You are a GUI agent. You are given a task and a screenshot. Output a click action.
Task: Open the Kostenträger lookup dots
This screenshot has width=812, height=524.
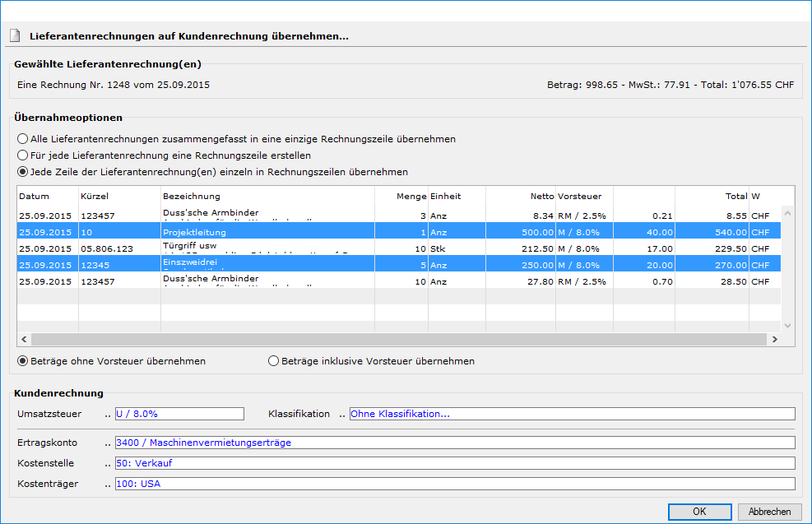point(108,485)
